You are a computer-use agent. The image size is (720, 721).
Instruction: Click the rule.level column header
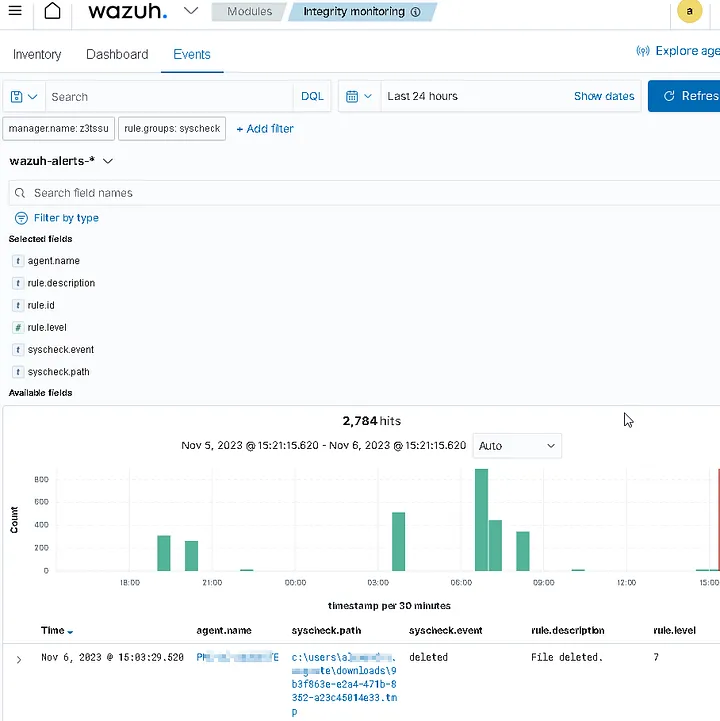[674, 630]
